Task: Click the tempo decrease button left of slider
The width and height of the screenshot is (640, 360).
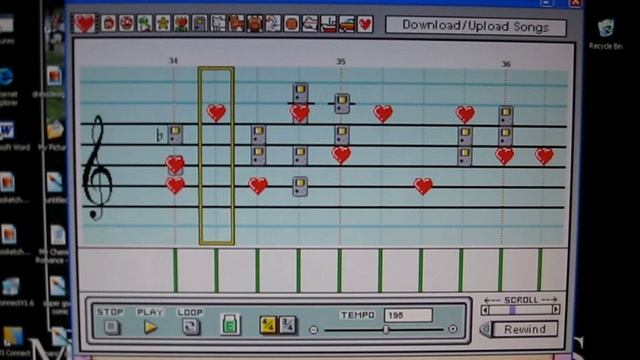Action: tap(313, 330)
